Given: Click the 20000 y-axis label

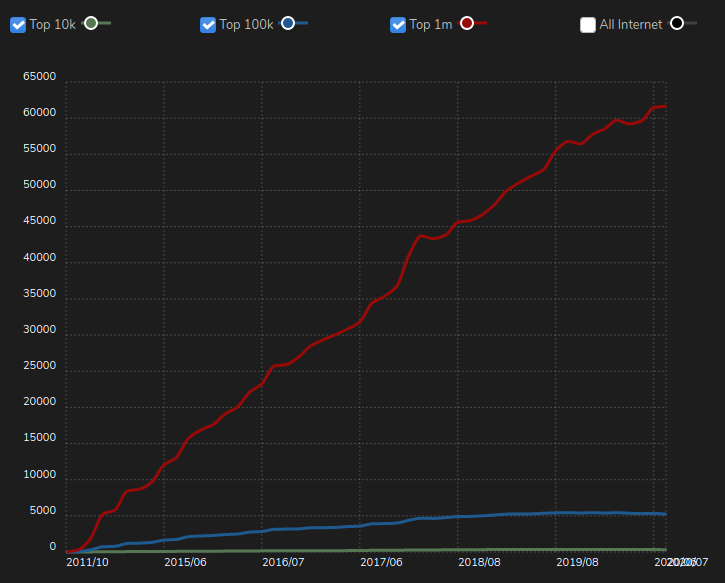Looking at the screenshot, I should (x=40, y=402).
